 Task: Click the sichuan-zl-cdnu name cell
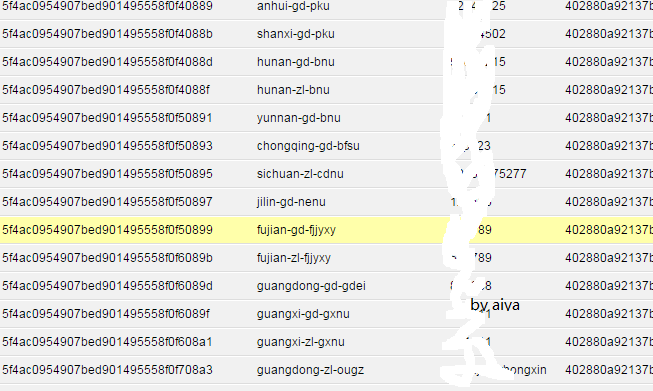(x=300, y=174)
